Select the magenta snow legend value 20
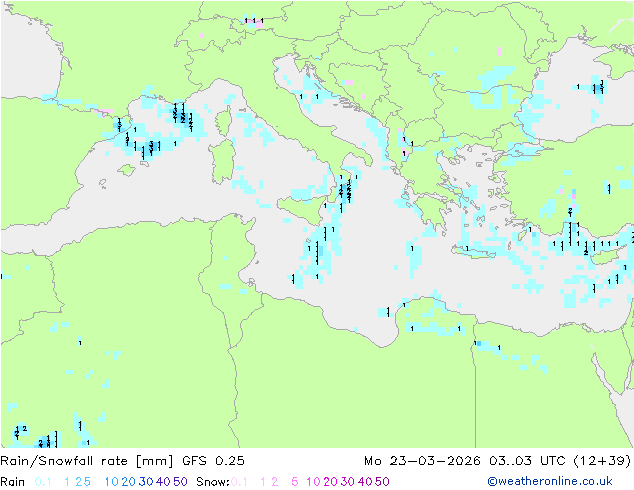 click(330, 482)
